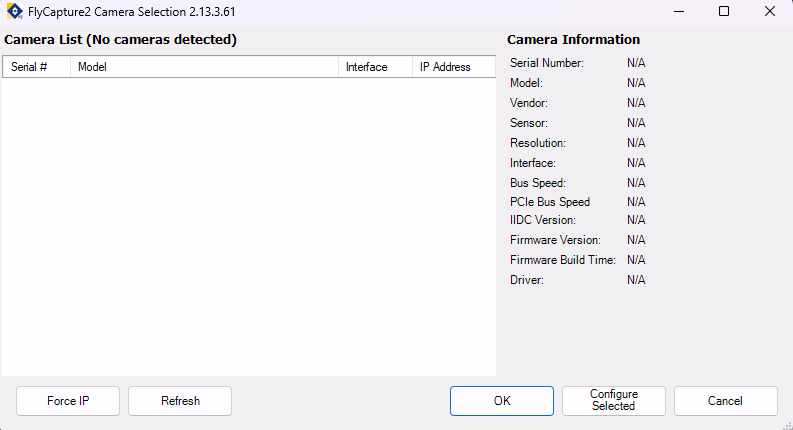The height and width of the screenshot is (430, 793).
Task: Click inside the empty camera list area
Action: [248, 225]
